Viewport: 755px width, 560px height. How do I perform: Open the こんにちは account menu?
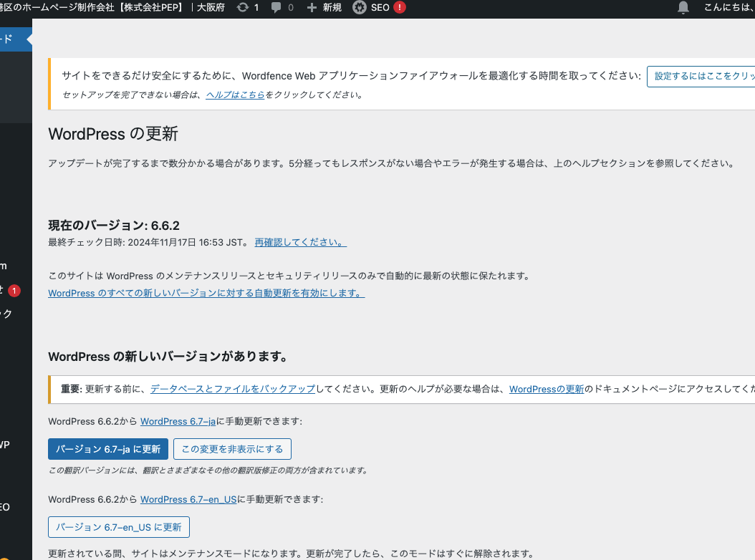pyautogui.click(x=729, y=7)
